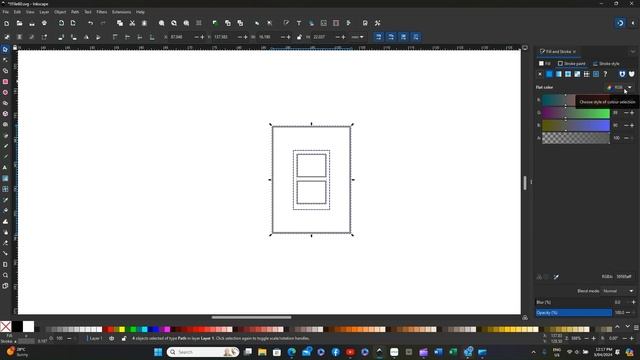Open the Blend mode Normal dropdown

[x=618, y=291]
